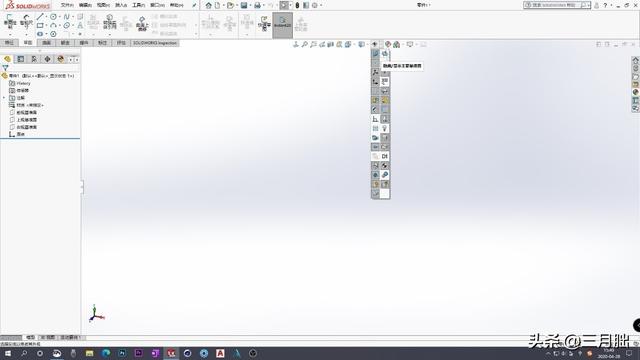Click the Open file icon
The image size is (640, 360).
click(230, 5)
